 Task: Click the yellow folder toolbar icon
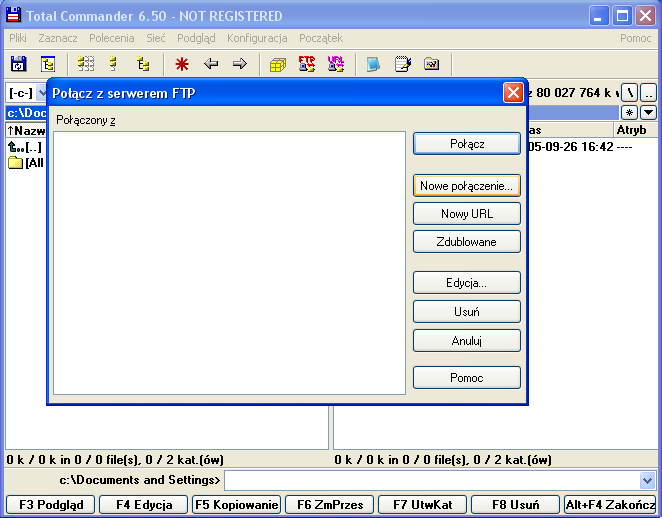pyautogui.click(x=431, y=64)
